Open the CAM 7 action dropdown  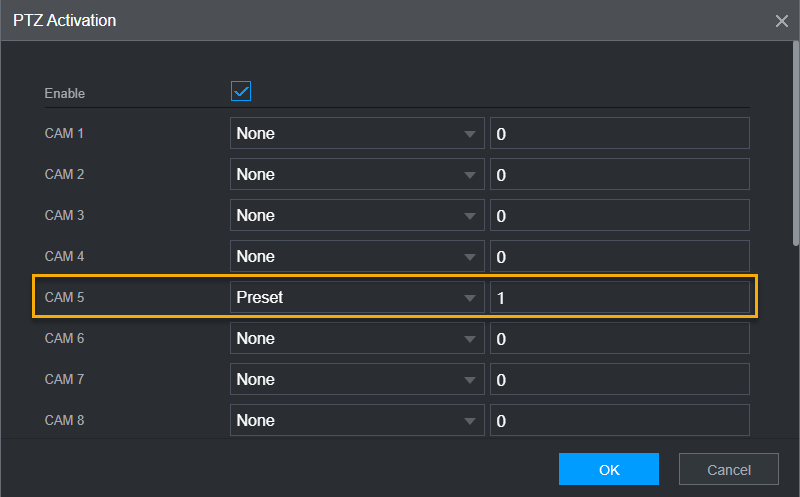pyautogui.click(x=357, y=379)
